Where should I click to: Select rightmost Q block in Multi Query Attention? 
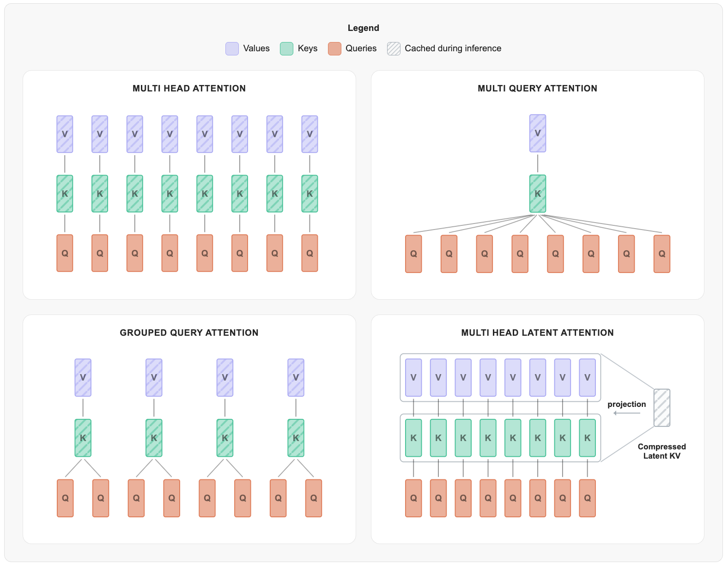(x=662, y=254)
